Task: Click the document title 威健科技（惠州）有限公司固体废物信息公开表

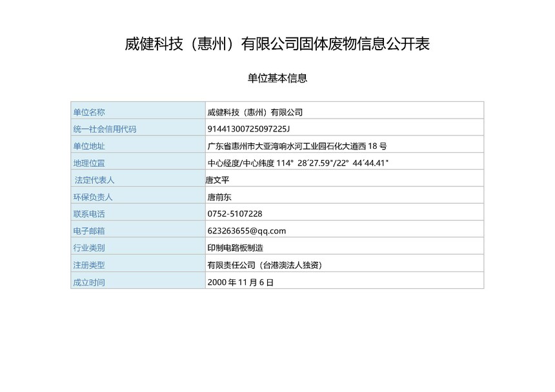Action: (277, 44)
